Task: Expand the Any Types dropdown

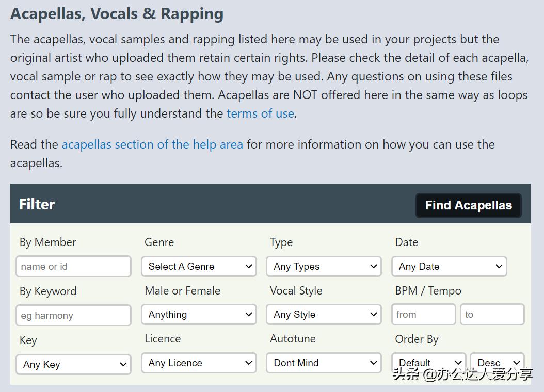Action: click(324, 267)
